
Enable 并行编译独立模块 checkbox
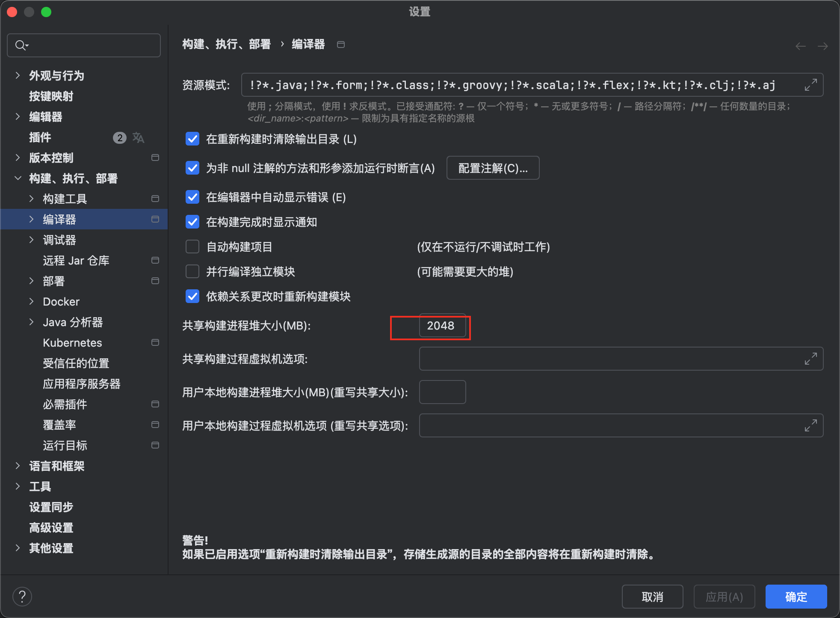pos(192,271)
